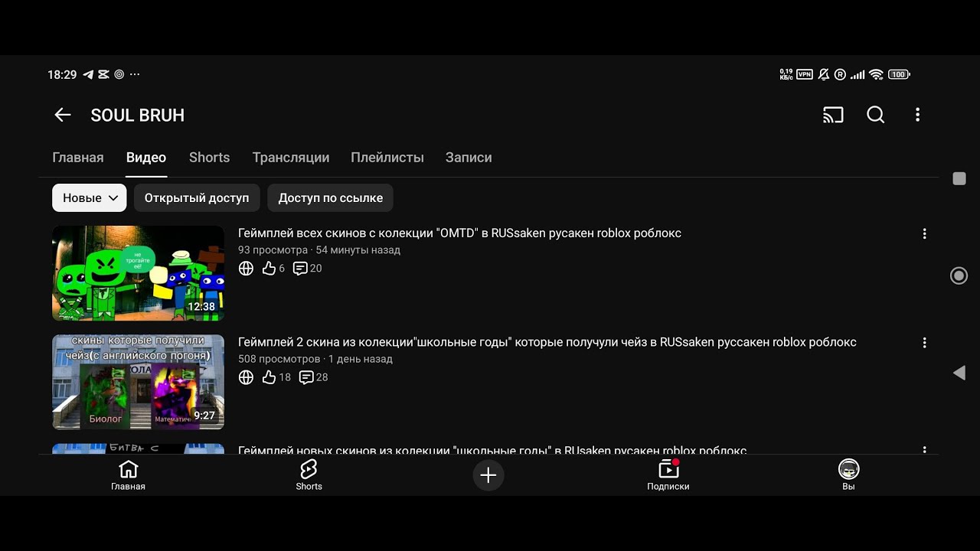Open the Трансляции tab

[291, 158]
